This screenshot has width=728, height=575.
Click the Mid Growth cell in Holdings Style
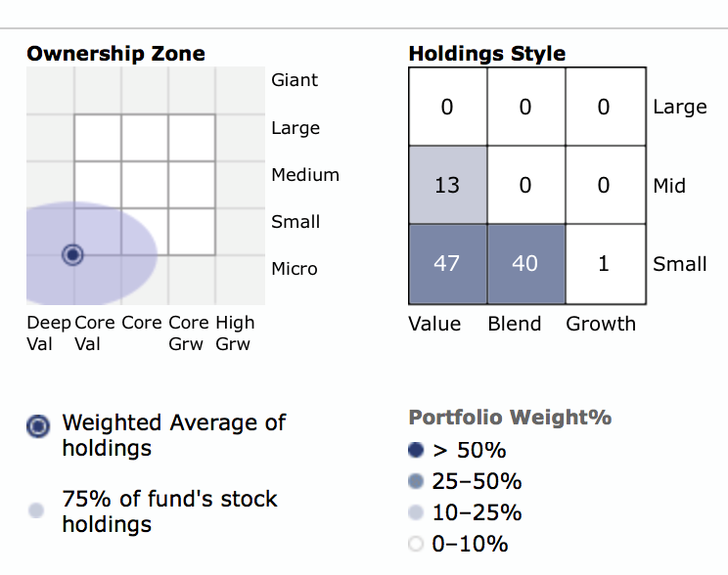pyautogui.click(x=604, y=185)
